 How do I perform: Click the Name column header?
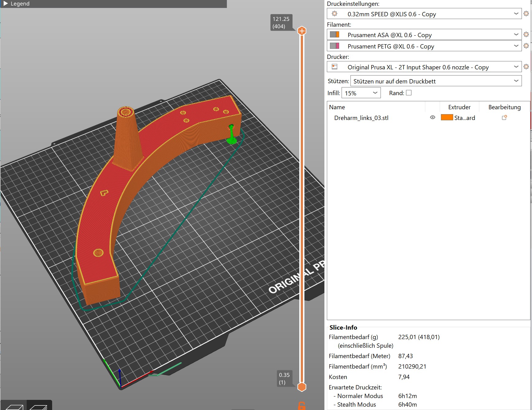click(x=337, y=107)
